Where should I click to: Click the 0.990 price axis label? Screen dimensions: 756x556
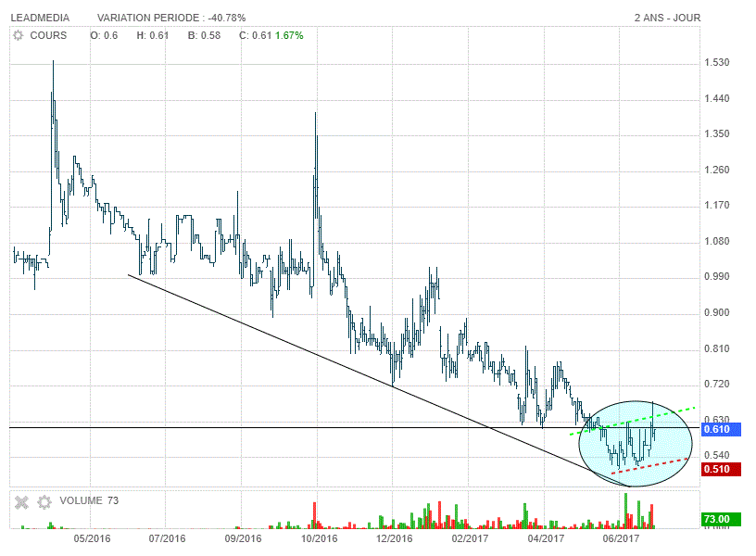pyautogui.click(x=717, y=276)
